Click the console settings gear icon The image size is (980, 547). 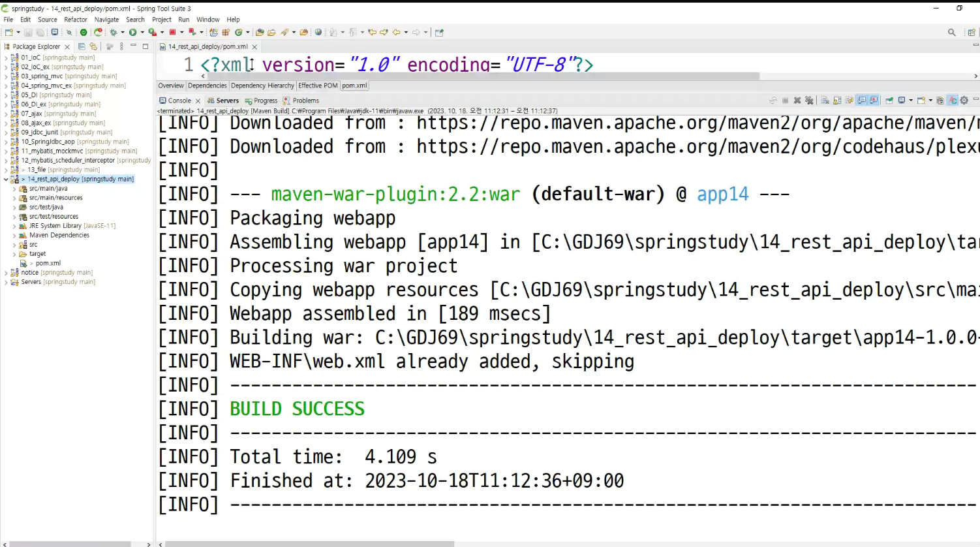[x=964, y=101]
